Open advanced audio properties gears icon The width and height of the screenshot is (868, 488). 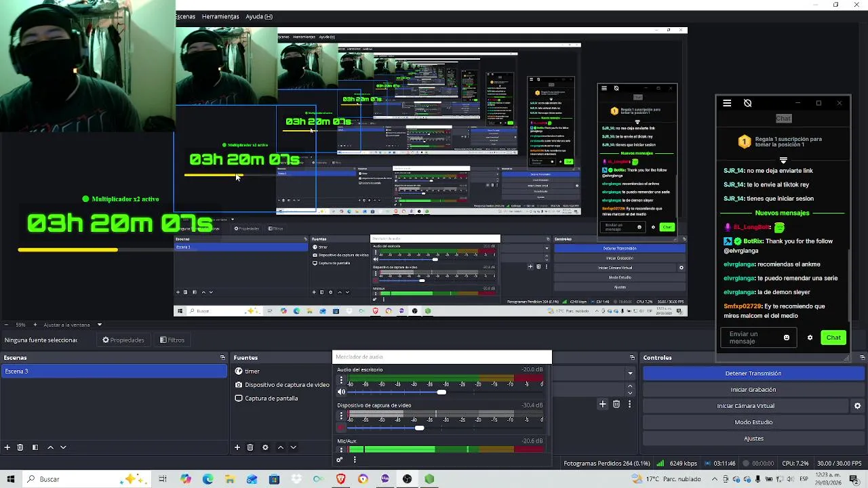pyautogui.click(x=340, y=460)
